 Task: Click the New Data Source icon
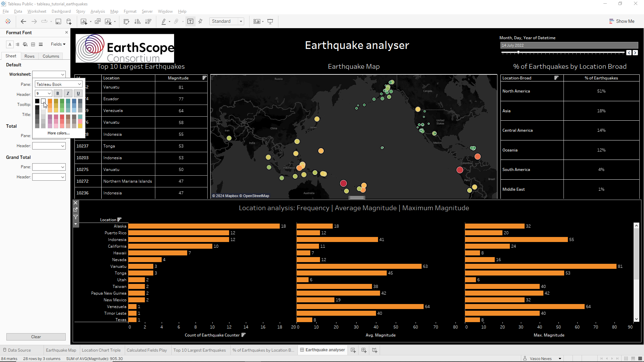[x=69, y=21]
